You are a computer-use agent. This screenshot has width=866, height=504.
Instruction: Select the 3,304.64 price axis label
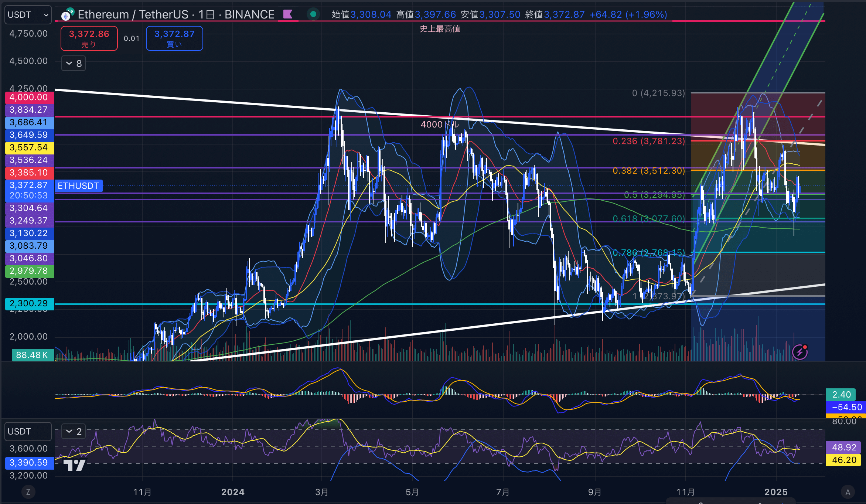click(x=29, y=208)
